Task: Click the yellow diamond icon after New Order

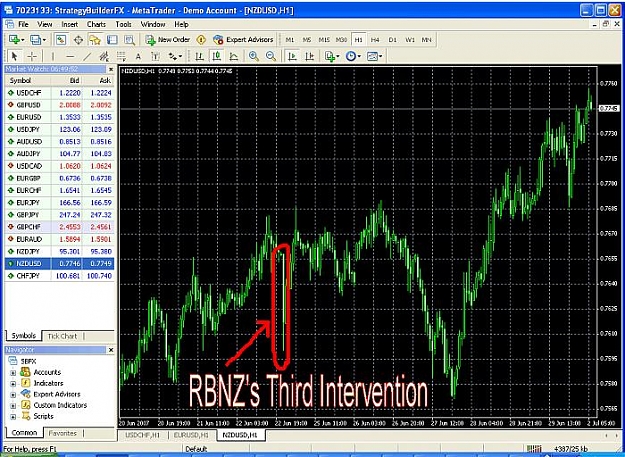Action: (x=202, y=39)
